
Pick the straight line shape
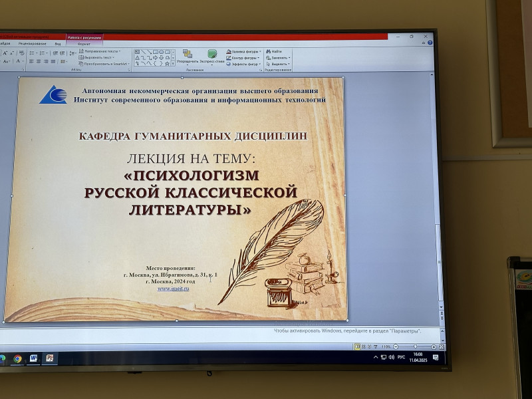pyautogui.click(x=143, y=52)
